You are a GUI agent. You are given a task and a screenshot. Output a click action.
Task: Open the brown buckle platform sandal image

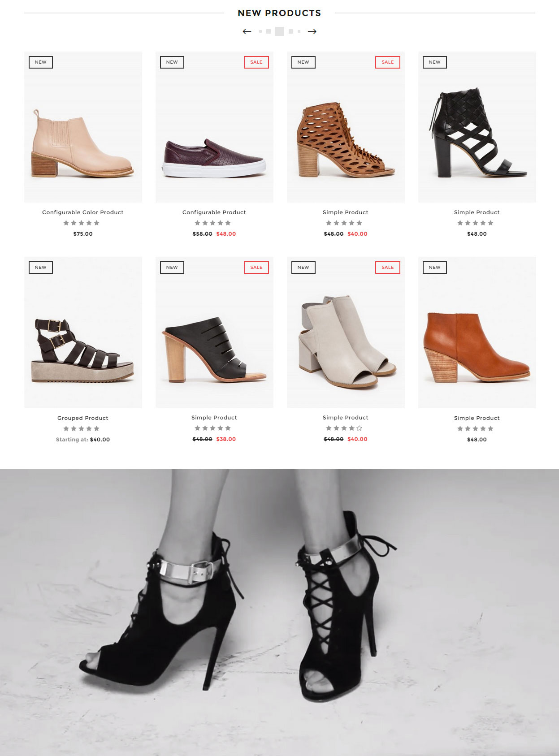click(x=83, y=332)
